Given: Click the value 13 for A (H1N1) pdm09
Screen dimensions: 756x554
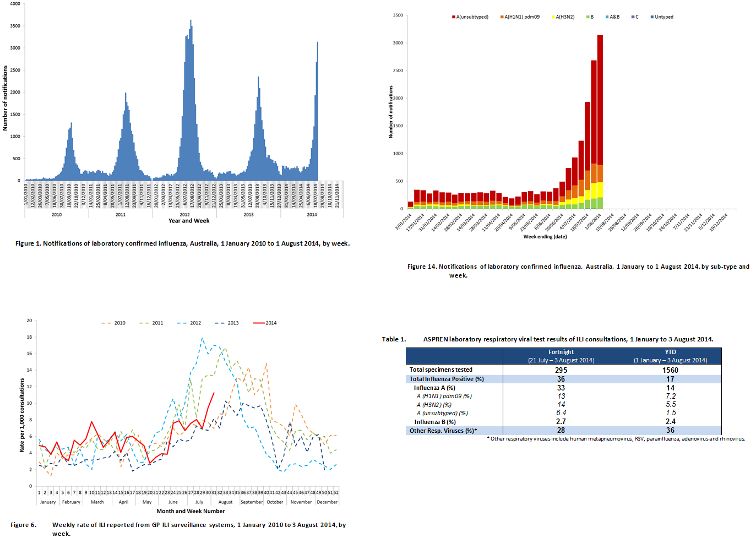Looking at the screenshot, I should [x=561, y=396].
